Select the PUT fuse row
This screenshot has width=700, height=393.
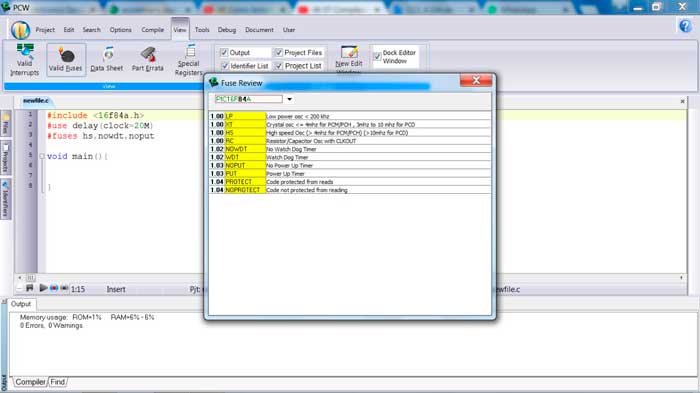click(x=350, y=174)
